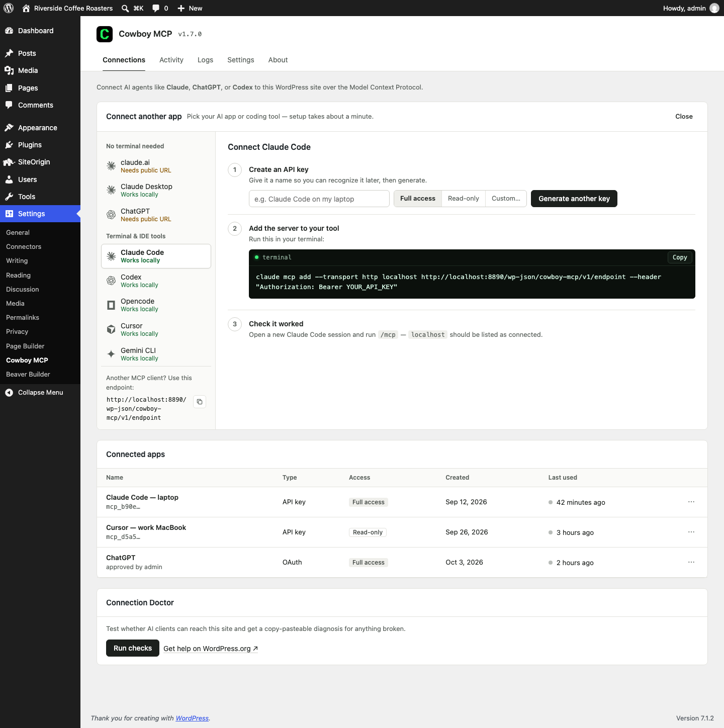Focus the API key name field
This screenshot has width=724, height=728.
(319, 199)
